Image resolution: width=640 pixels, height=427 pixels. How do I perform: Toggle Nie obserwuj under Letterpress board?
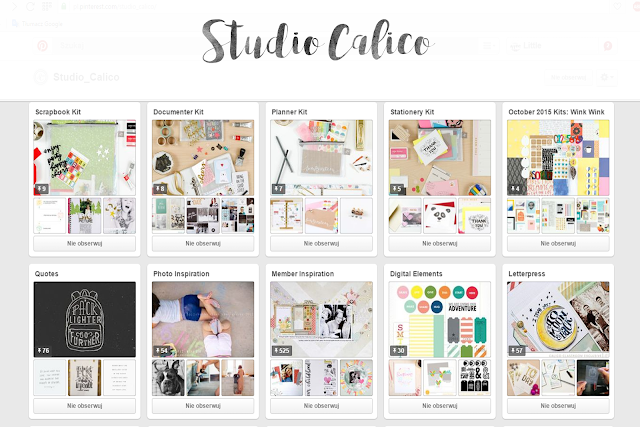558,406
